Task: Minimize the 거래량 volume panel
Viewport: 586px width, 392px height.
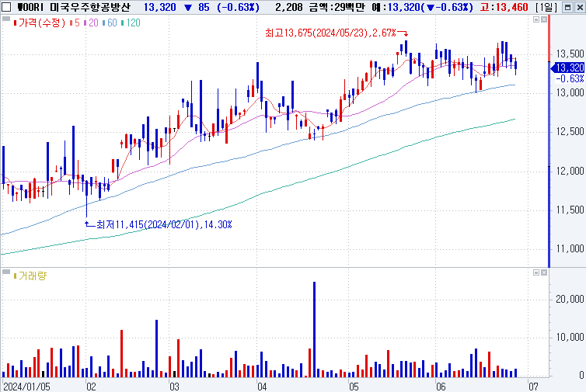Action: pos(536,272)
